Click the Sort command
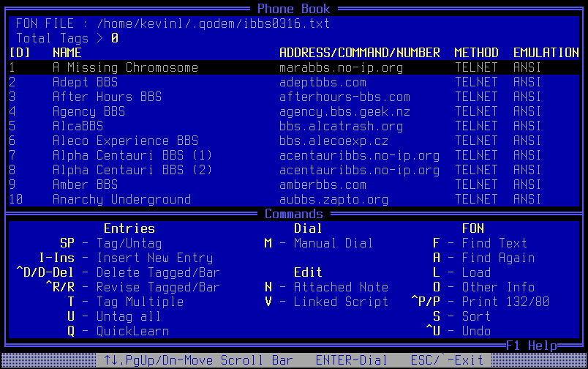588x369 pixels. click(x=476, y=316)
